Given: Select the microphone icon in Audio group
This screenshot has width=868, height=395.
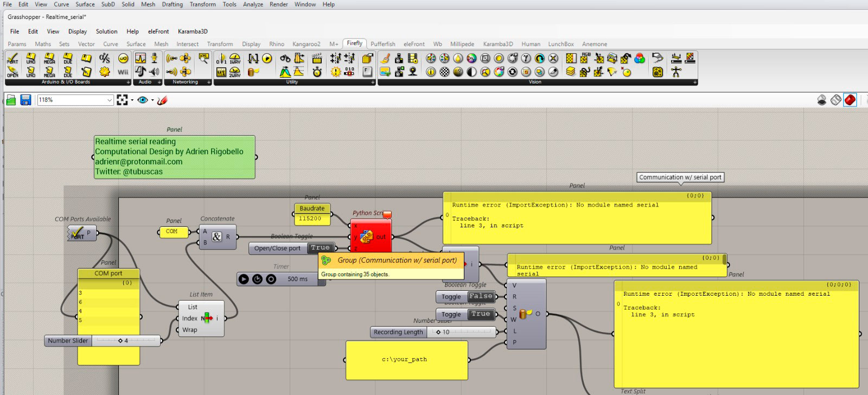Looking at the screenshot, I should (154, 59).
